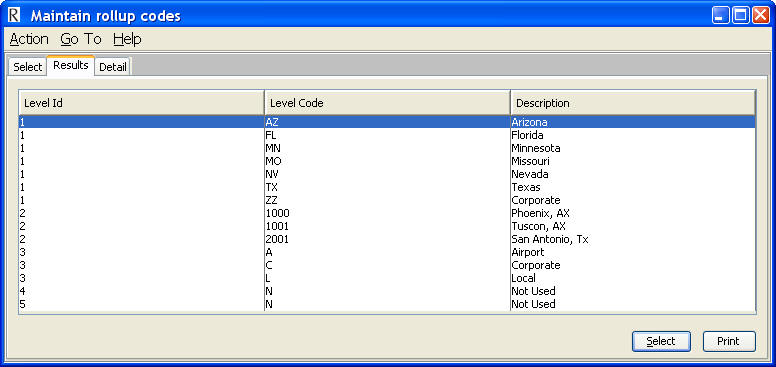The image size is (776, 367).
Task: Open the Help menu
Action: 127,39
